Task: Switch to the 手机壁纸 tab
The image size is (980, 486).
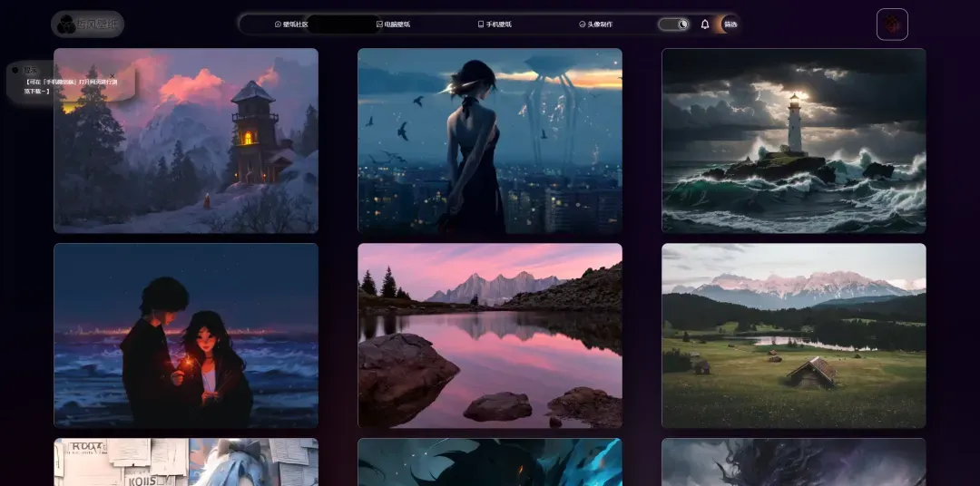Action: (495, 24)
